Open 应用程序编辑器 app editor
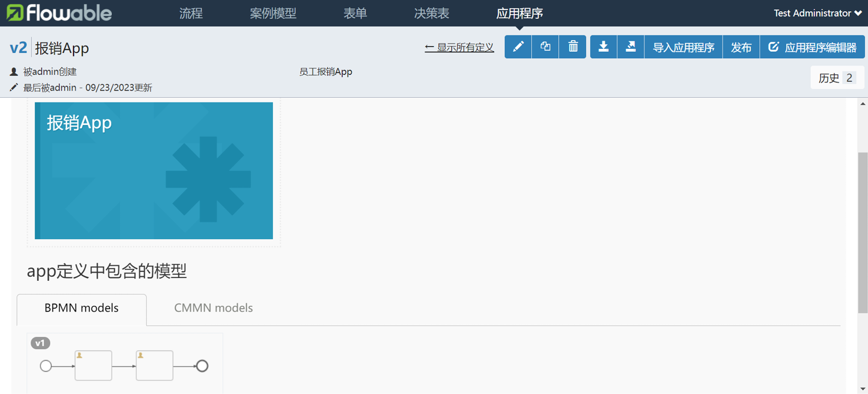The height and width of the screenshot is (394, 868). click(812, 47)
